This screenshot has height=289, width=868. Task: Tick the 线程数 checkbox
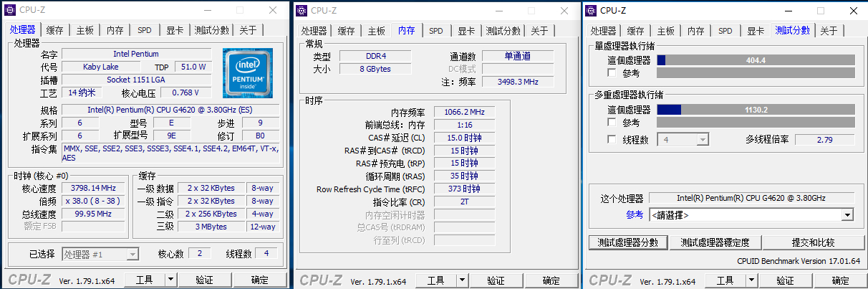(x=612, y=139)
